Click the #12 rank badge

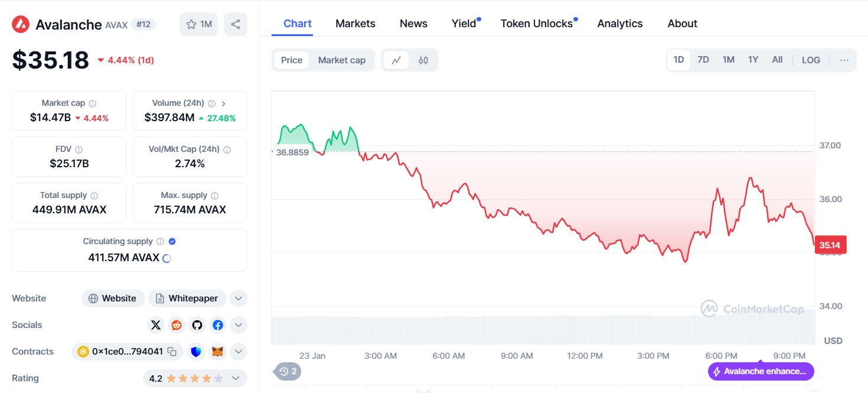(143, 24)
